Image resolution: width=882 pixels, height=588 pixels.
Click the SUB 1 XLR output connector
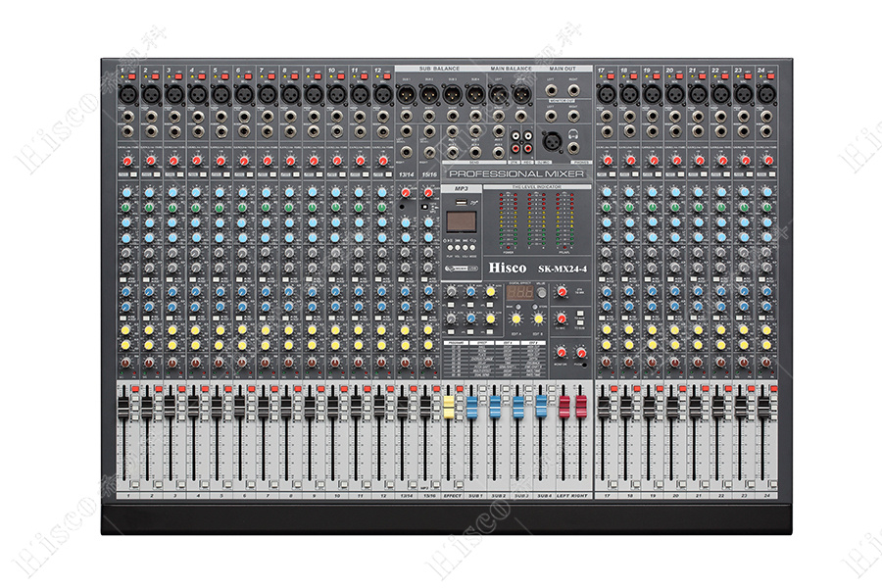point(406,94)
